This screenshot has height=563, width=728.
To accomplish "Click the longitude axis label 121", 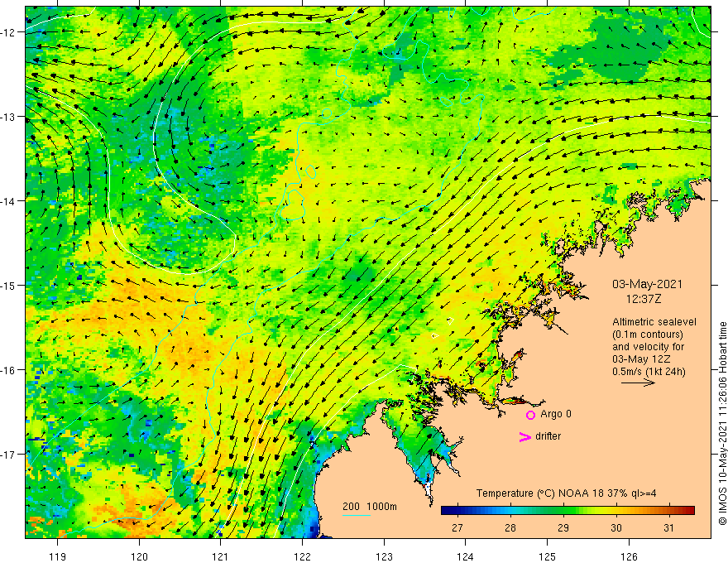I will point(221,556).
